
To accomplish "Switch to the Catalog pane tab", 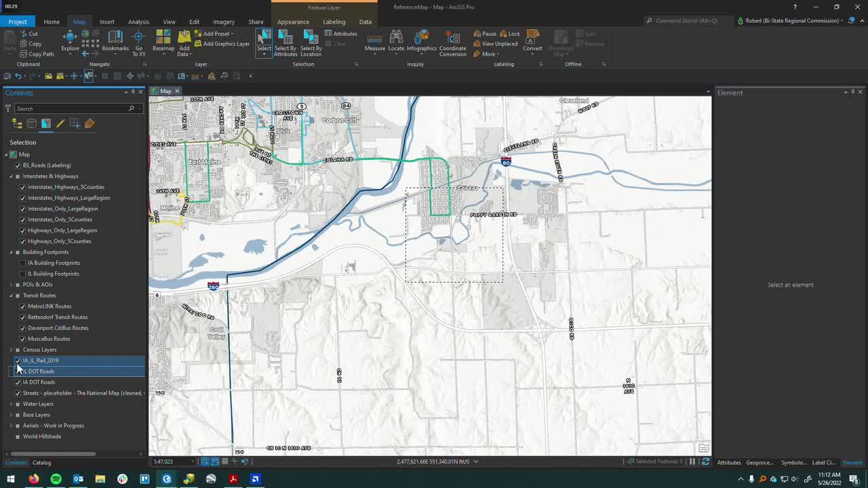I will point(41,463).
